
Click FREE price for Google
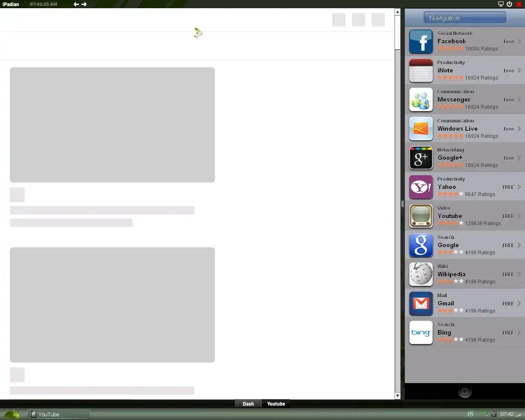[508, 246]
